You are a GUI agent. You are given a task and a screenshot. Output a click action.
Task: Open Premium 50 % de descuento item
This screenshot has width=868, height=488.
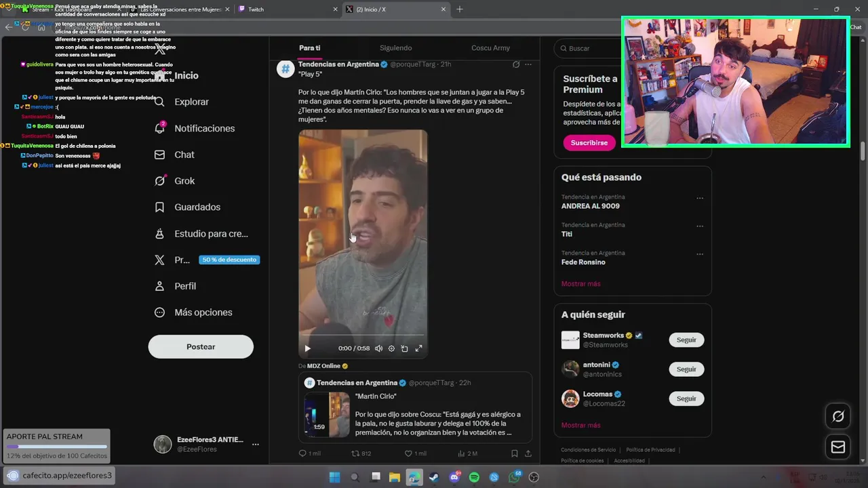coord(206,260)
